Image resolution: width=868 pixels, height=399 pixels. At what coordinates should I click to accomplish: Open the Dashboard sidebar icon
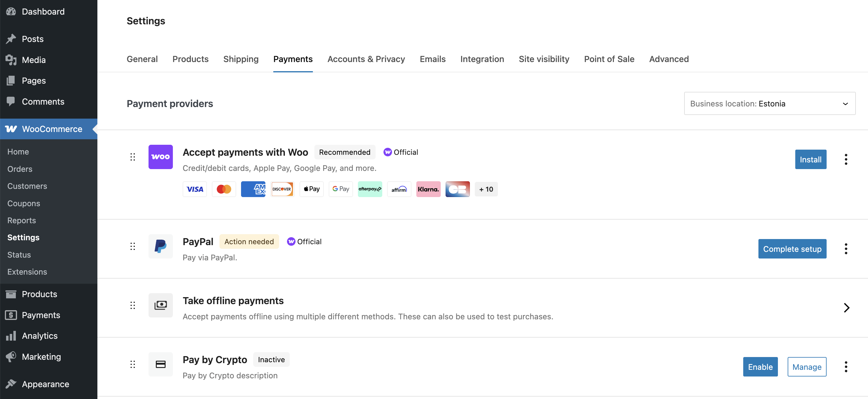11,12
